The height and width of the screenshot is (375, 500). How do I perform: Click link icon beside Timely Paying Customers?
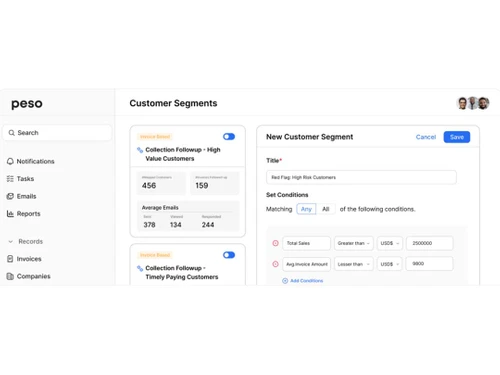click(140, 268)
